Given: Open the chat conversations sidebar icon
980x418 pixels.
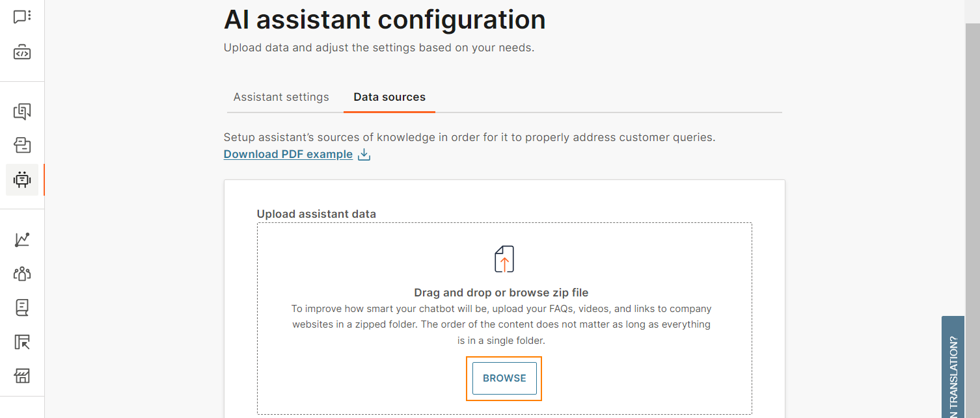Looking at the screenshot, I should point(22,17).
